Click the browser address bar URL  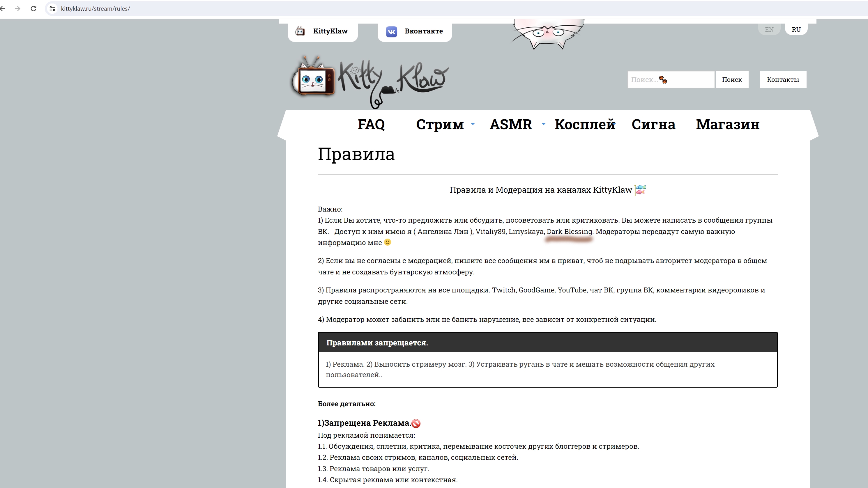pos(95,8)
